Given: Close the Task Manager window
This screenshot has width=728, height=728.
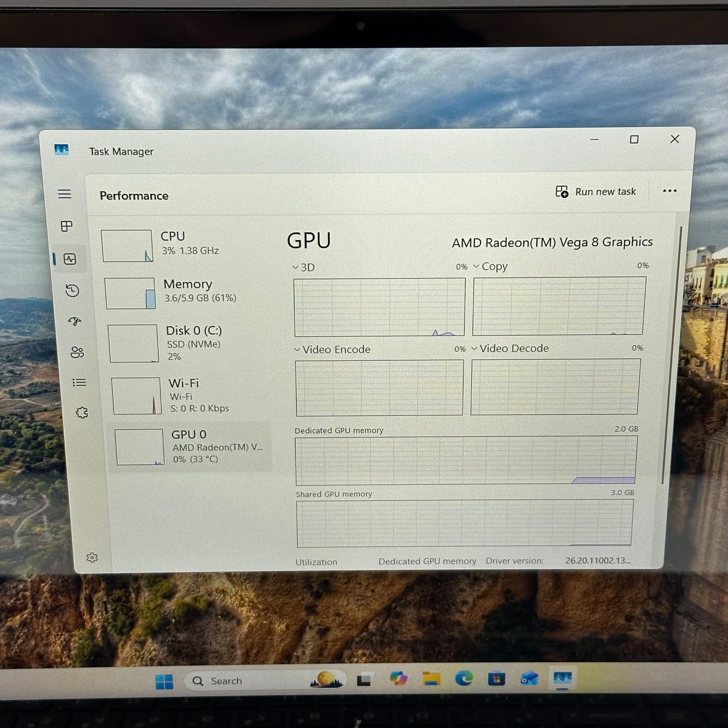Looking at the screenshot, I should click(x=675, y=139).
